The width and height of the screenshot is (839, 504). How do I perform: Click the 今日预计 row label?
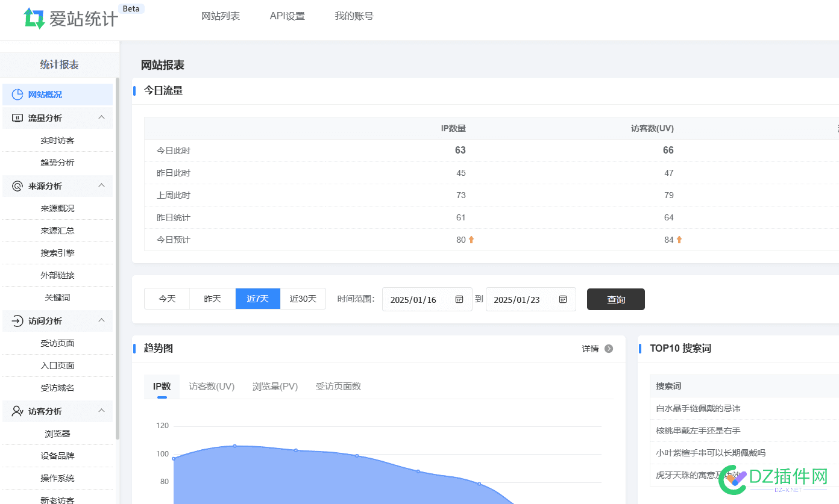point(174,240)
